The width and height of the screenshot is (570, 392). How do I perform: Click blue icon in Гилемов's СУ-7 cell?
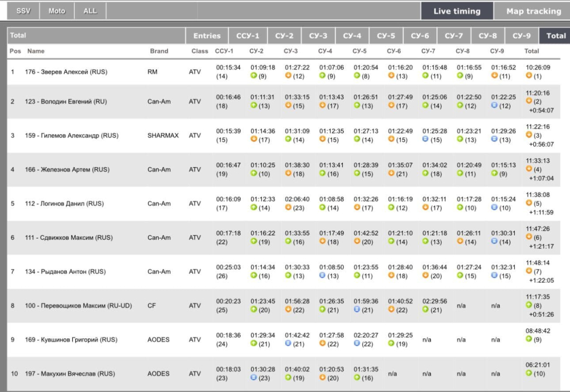tap(425, 139)
